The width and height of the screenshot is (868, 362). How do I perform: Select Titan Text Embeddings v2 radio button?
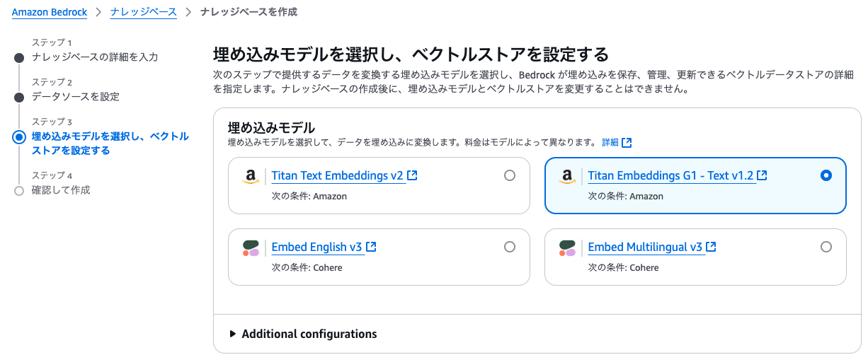[510, 176]
